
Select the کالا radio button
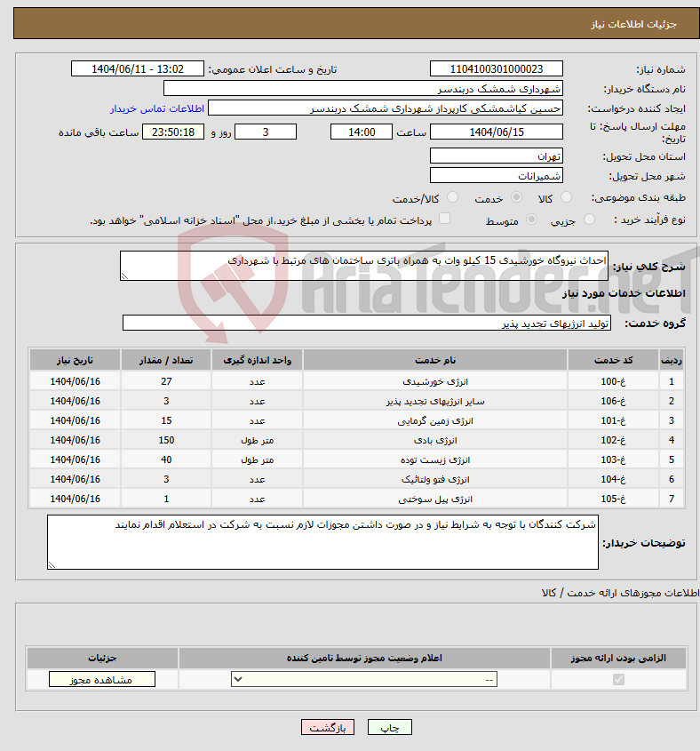click(x=566, y=197)
